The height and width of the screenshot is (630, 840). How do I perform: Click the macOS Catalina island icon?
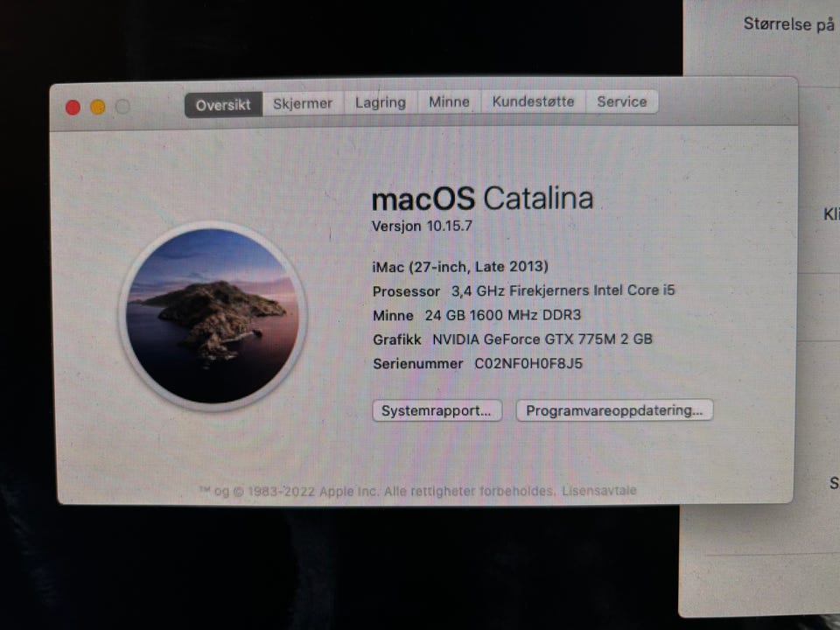(x=213, y=316)
